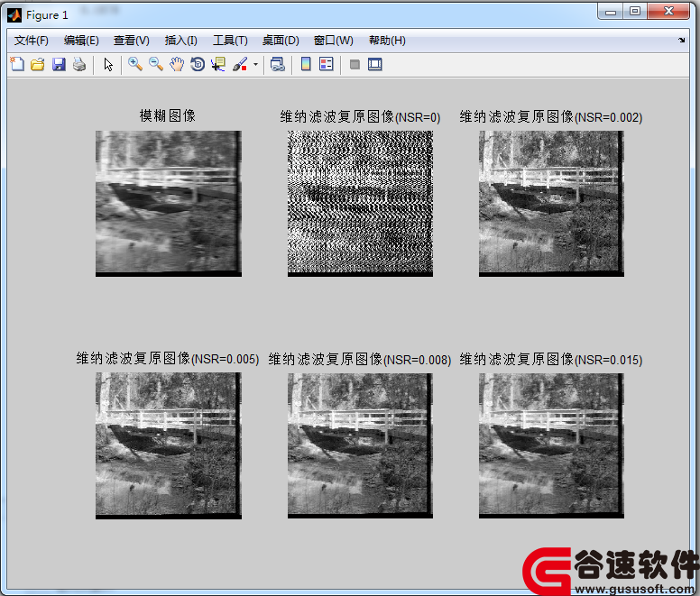Click the dock figure arrow icon

(x=681, y=41)
